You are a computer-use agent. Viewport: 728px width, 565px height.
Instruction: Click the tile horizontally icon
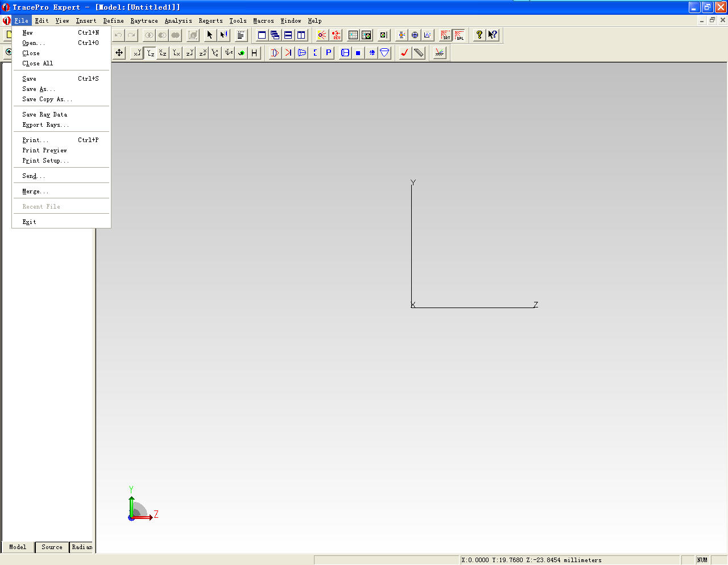tap(288, 35)
